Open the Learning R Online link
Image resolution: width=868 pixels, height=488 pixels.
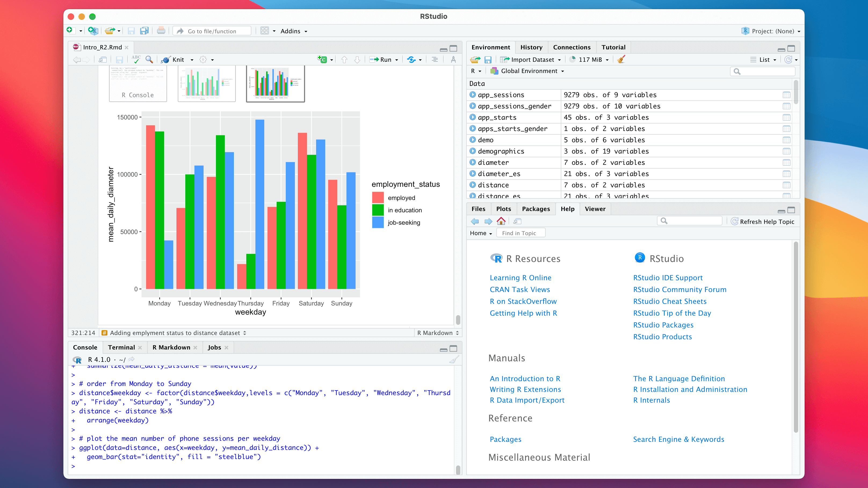pyautogui.click(x=520, y=278)
